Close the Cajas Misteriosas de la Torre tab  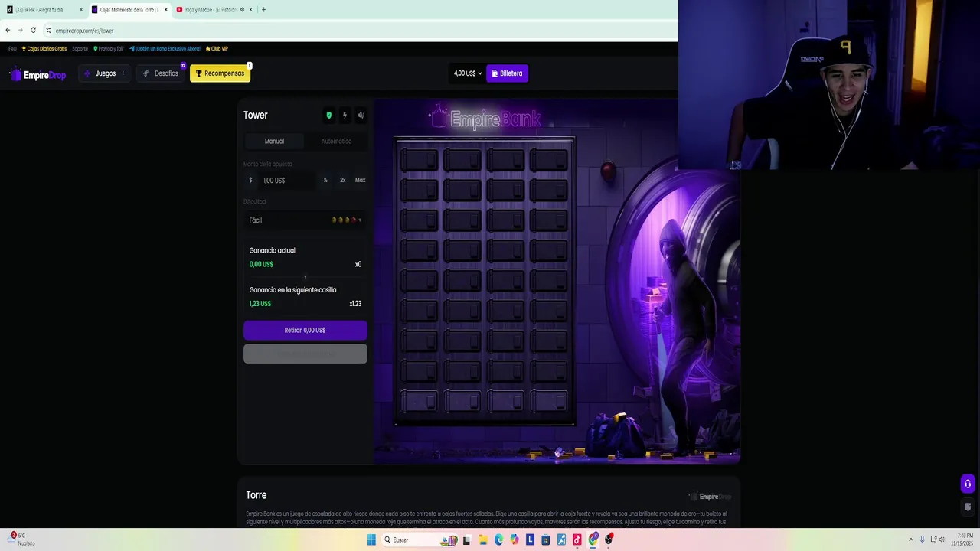[x=165, y=10]
